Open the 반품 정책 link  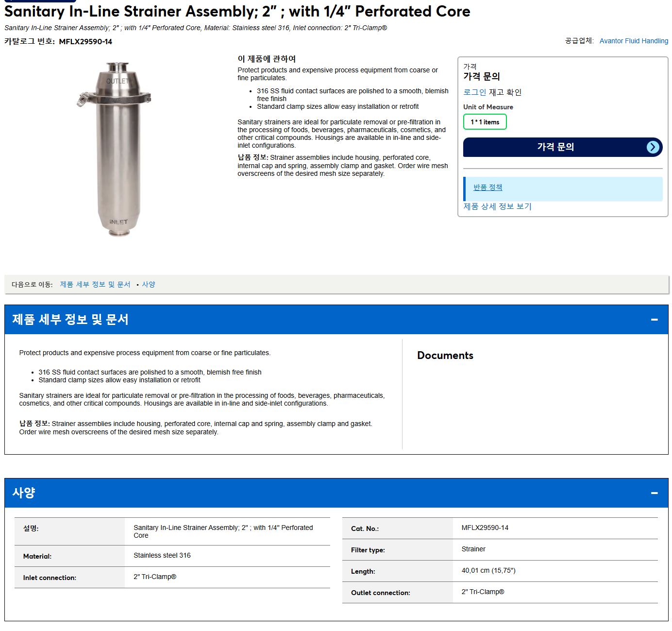pyautogui.click(x=487, y=188)
